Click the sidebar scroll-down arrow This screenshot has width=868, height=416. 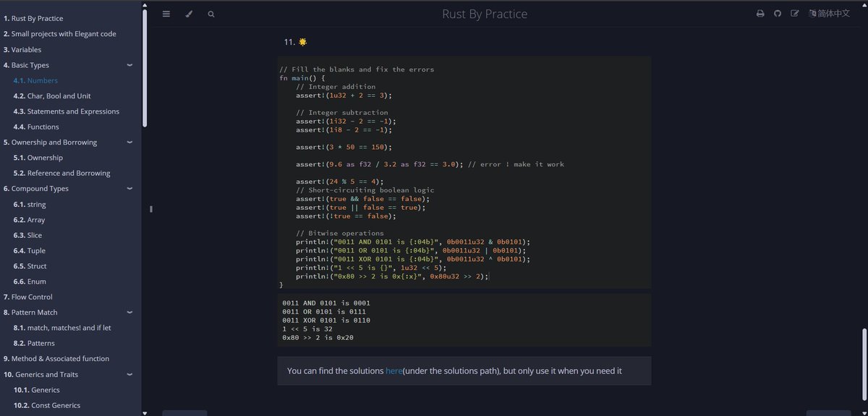pos(145,412)
